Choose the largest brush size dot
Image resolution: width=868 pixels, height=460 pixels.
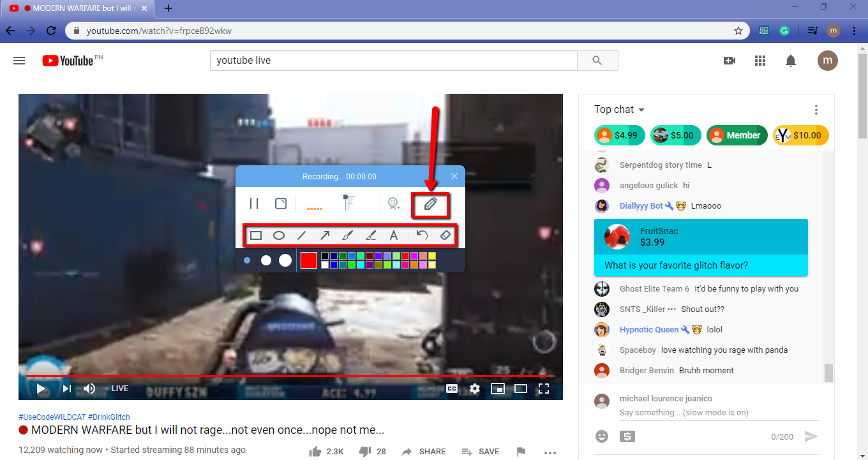(x=285, y=260)
